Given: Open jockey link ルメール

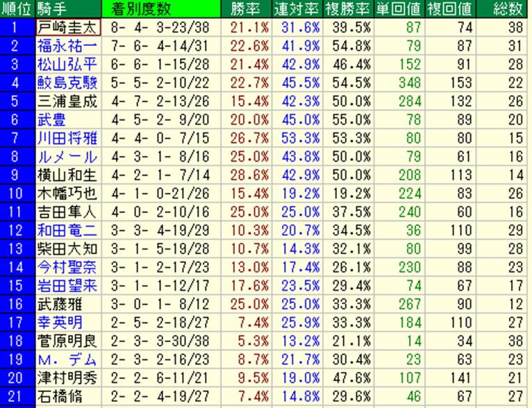Looking at the screenshot, I should 67,157.
